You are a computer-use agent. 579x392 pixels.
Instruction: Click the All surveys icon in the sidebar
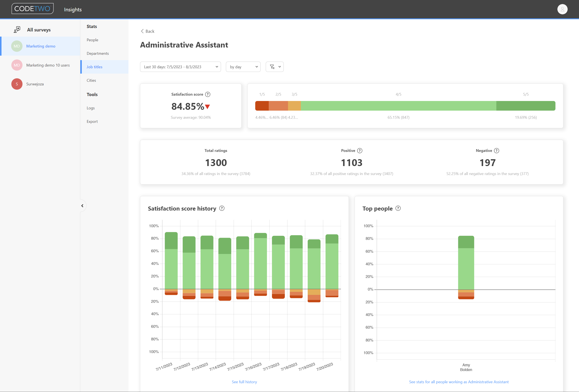tap(17, 29)
